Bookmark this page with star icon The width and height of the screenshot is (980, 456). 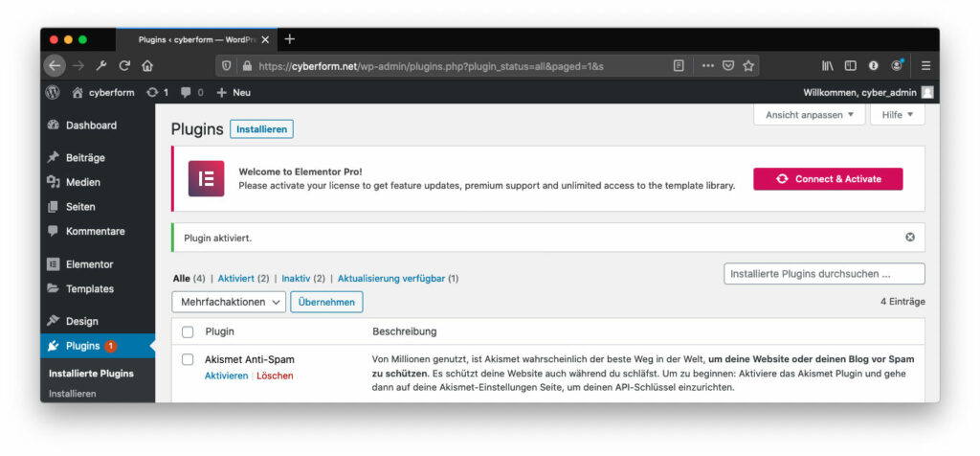tap(748, 66)
